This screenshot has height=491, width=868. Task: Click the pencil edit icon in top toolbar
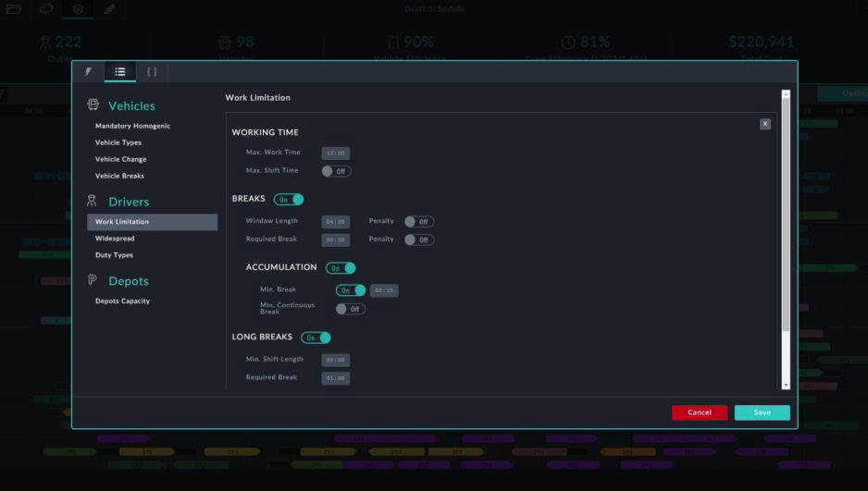109,9
